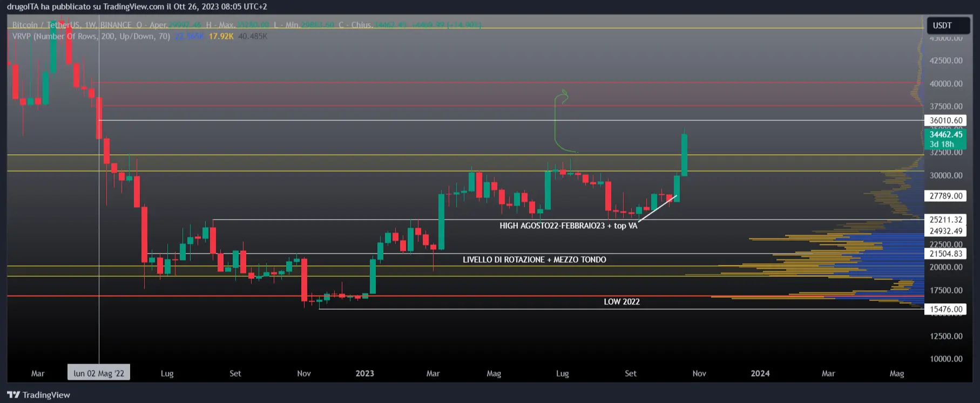
Task: Click the 12500.00 price axis value
Action: [x=945, y=336]
